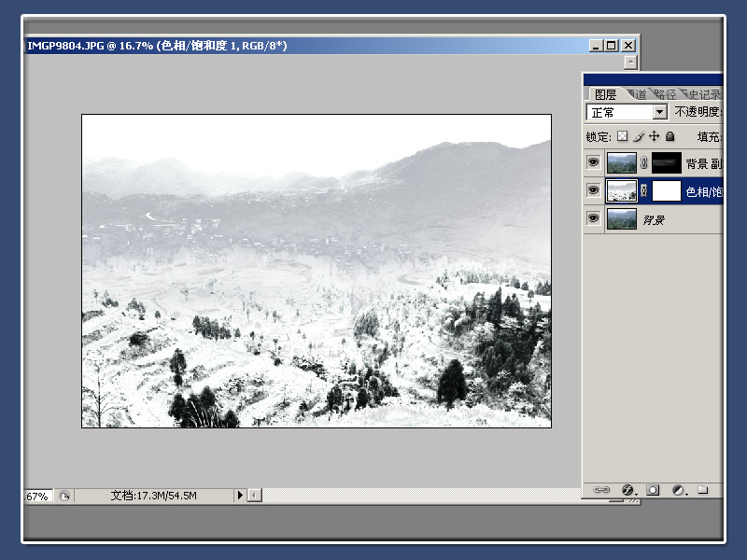Select the 背景 副本 layer name
The height and width of the screenshot is (560, 747).
pyautogui.click(x=704, y=164)
